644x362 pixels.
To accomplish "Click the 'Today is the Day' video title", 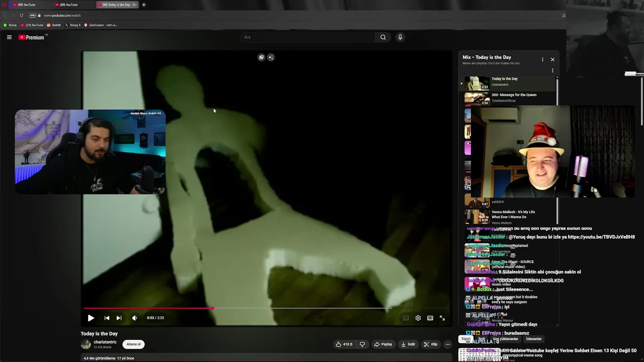I will point(99,334).
